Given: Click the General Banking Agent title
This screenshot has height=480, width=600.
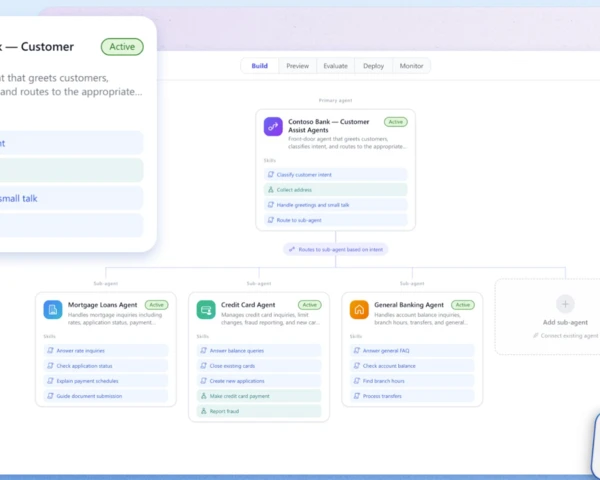Looking at the screenshot, I should point(409,305).
